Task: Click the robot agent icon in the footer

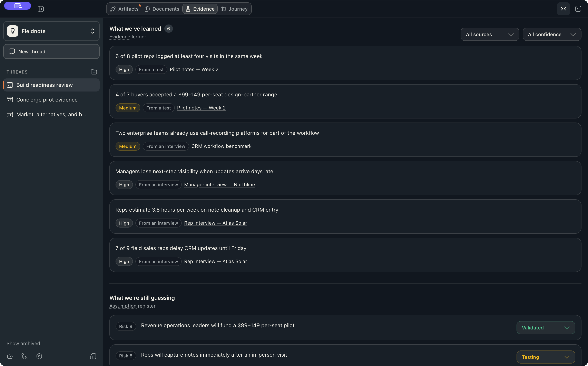Action: [x=10, y=356]
